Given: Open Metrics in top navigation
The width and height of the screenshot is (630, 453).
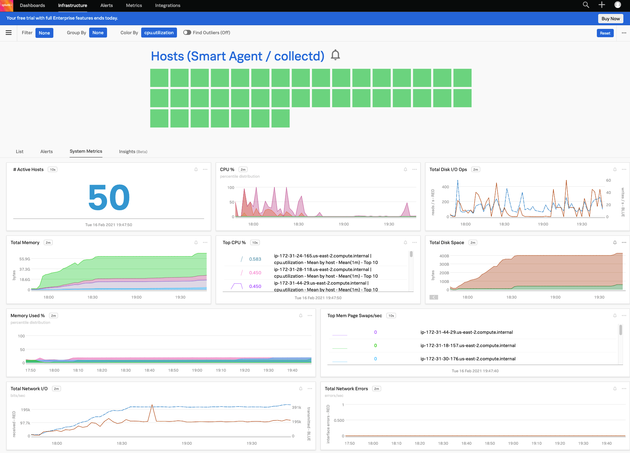Looking at the screenshot, I should coord(134,5).
